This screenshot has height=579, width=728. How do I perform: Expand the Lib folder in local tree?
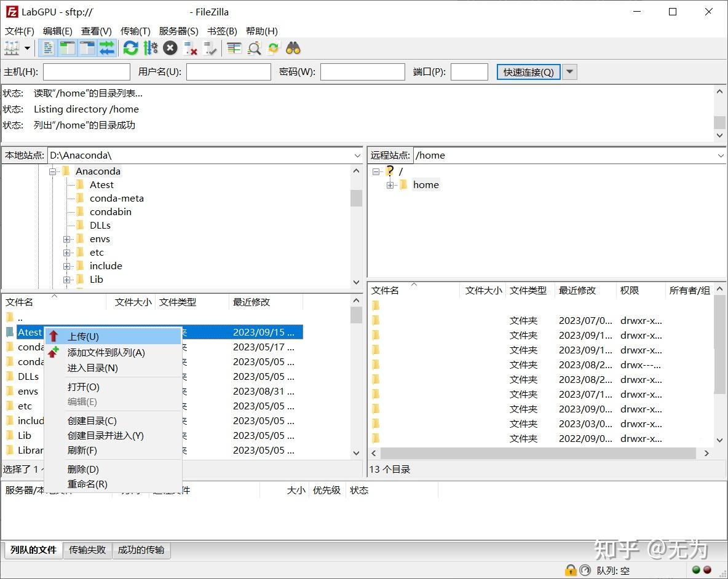click(67, 280)
